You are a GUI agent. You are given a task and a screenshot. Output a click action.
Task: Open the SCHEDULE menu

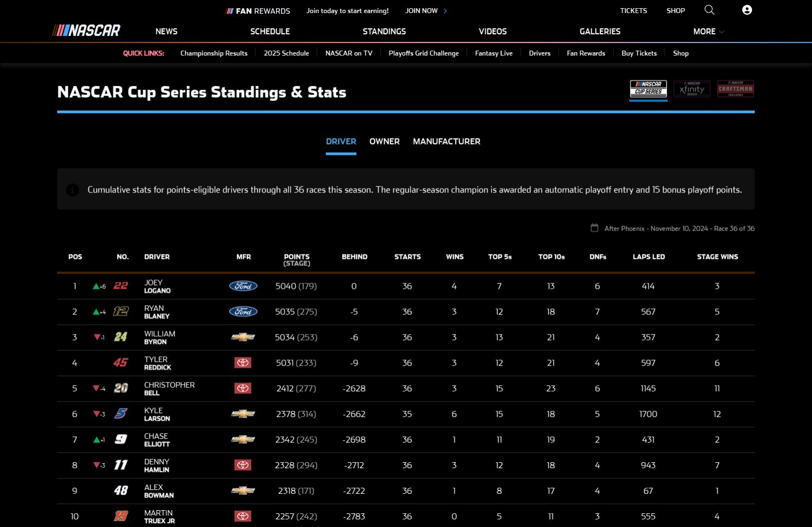pos(270,32)
